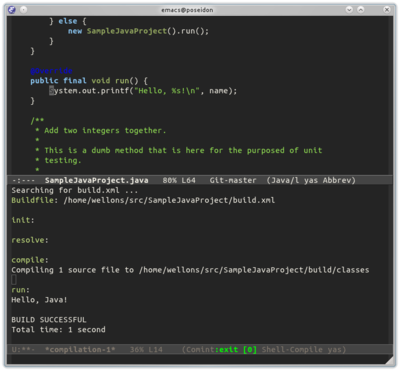Screen dimensions: 400x371
Task: Minimize the emacs@poseidon window
Action: click(349, 10)
